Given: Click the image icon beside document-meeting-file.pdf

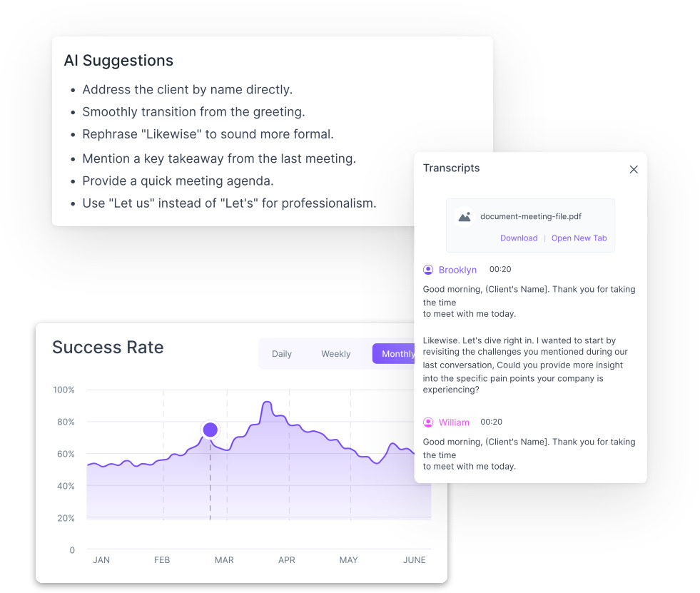Looking at the screenshot, I should coord(465,216).
